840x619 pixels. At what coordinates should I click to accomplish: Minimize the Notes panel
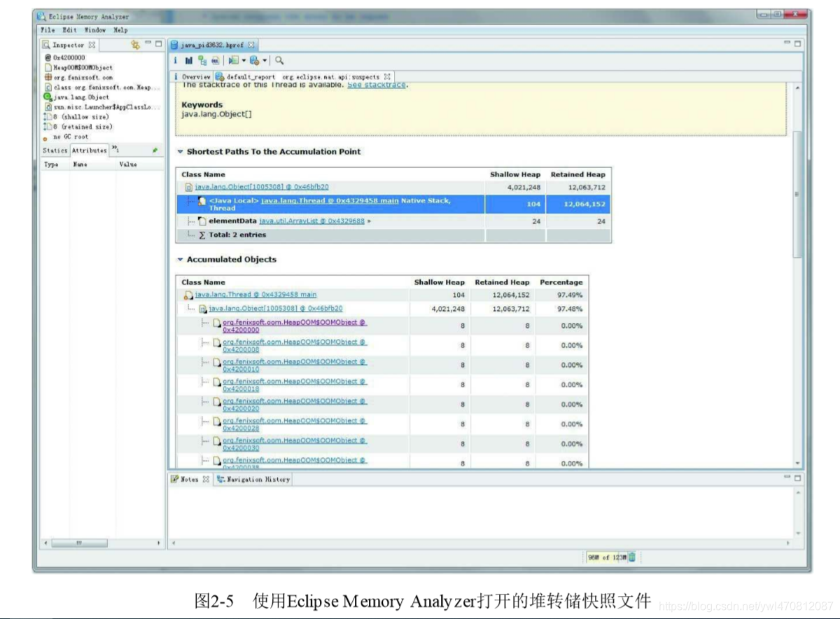[787, 478]
